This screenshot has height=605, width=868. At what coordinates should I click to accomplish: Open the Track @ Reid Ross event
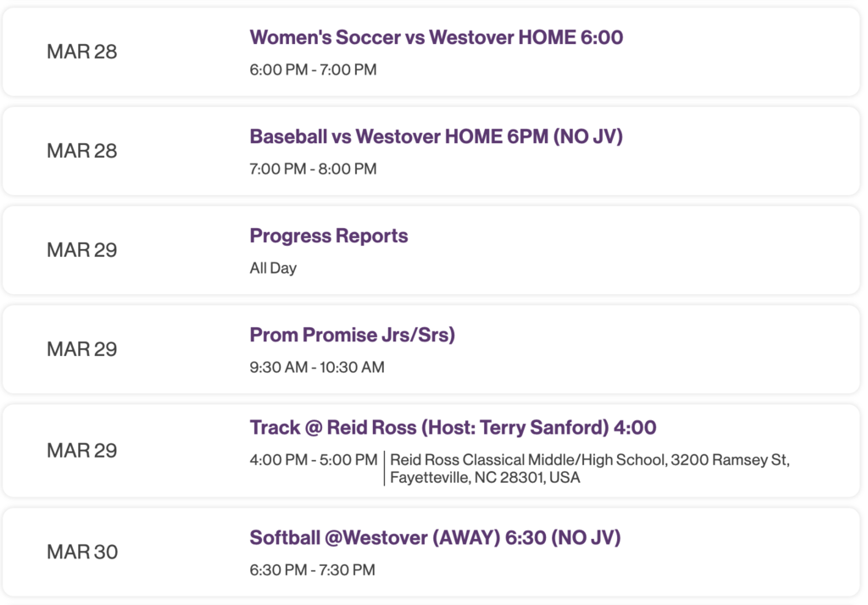[x=453, y=428]
